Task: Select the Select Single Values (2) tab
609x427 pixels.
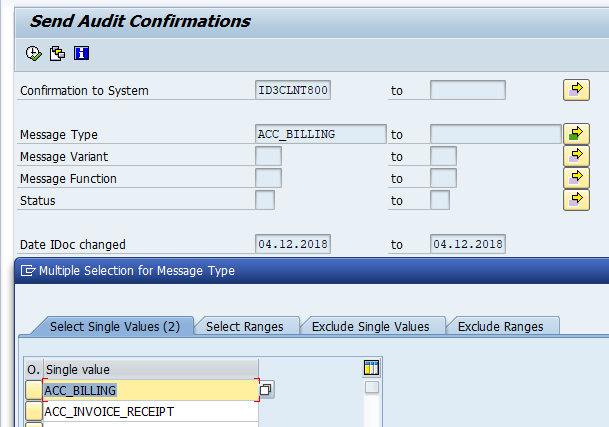Action: [x=114, y=326]
